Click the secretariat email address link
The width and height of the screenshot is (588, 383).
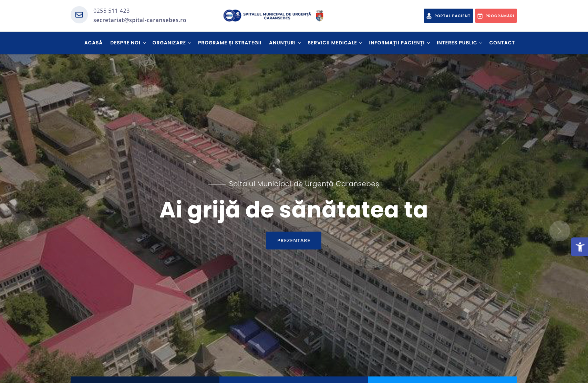click(140, 20)
